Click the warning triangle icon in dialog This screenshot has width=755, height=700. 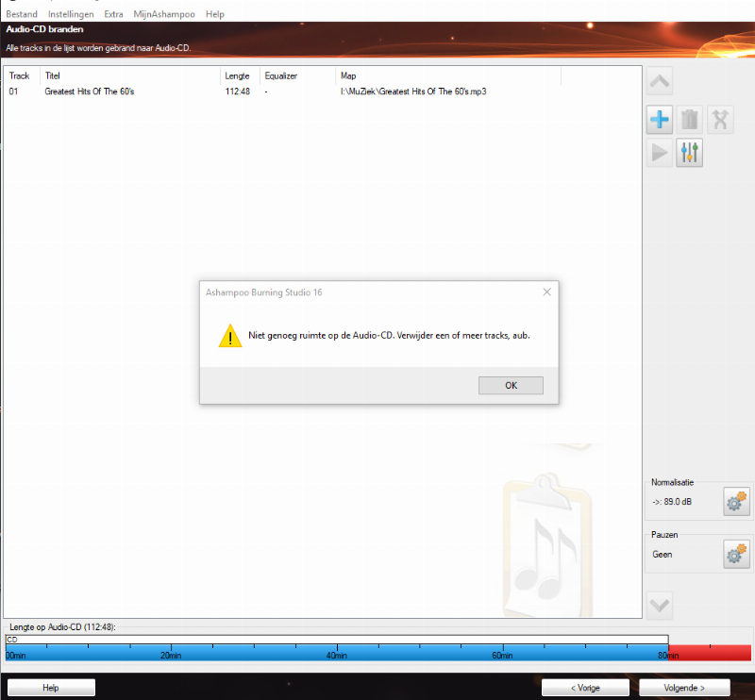(x=230, y=336)
